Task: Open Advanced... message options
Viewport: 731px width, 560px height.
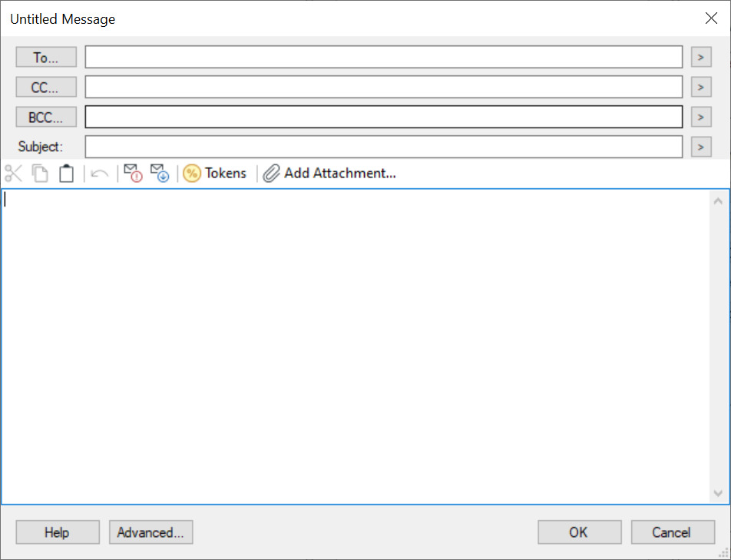Action: (x=150, y=532)
